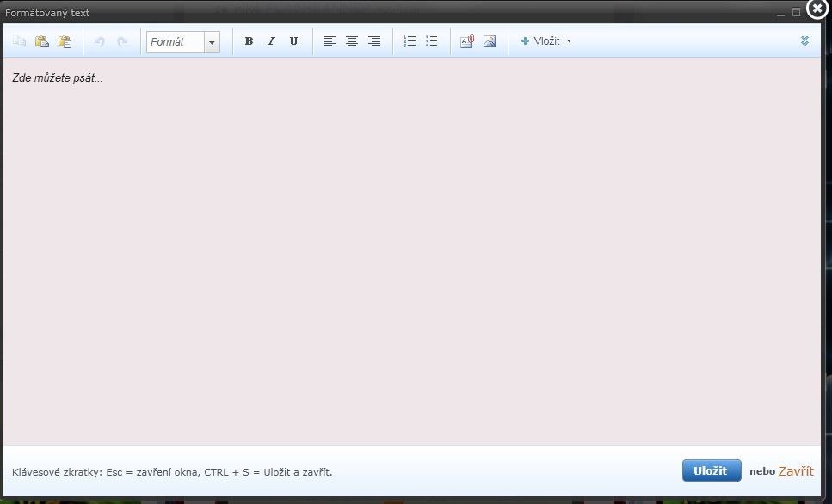Center align the text
This screenshot has height=504, width=832.
(x=351, y=41)
